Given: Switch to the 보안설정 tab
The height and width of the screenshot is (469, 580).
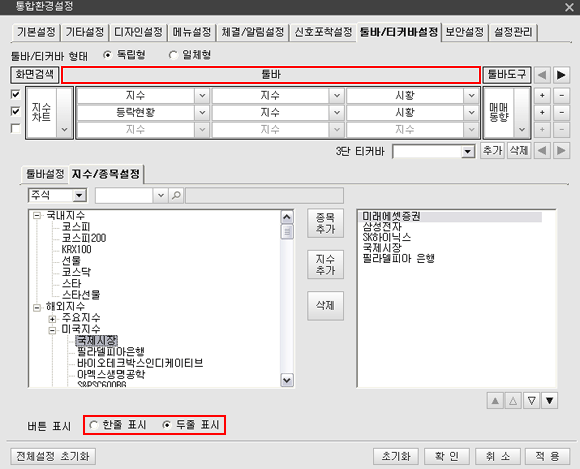Looking at the screenshot, I should (464, 32).
